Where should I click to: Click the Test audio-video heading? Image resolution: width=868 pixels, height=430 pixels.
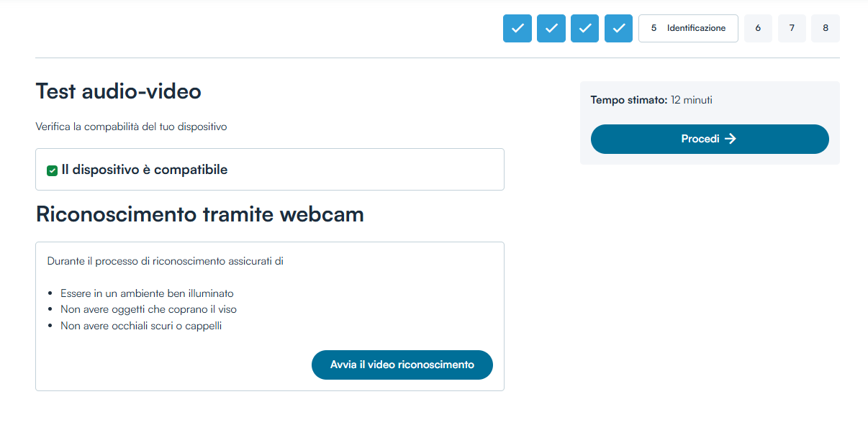118,92
